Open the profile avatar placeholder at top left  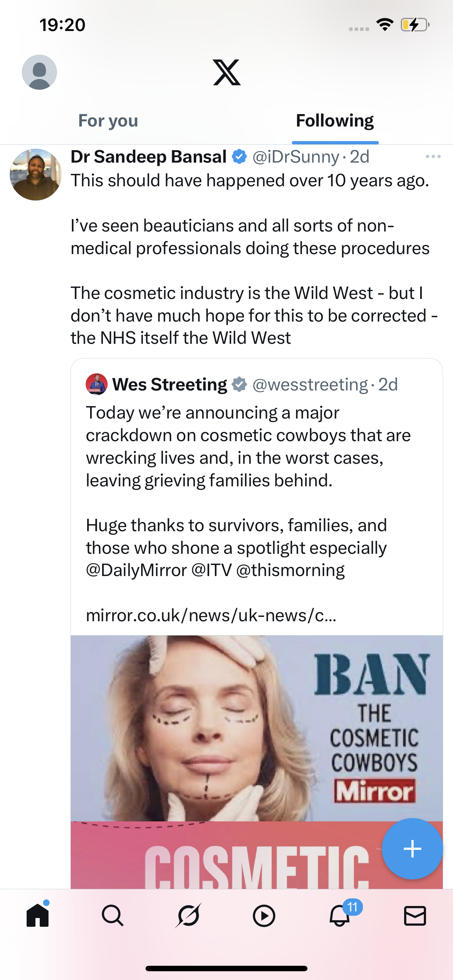[39, 72]
